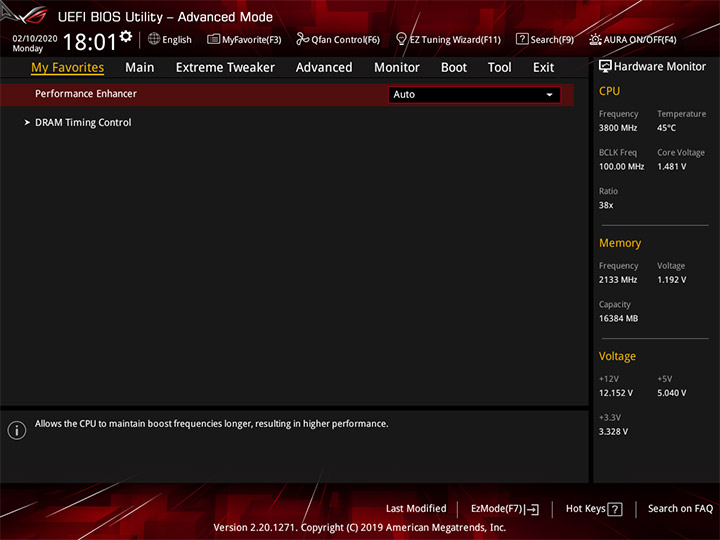Click Last Modified button

416,509
